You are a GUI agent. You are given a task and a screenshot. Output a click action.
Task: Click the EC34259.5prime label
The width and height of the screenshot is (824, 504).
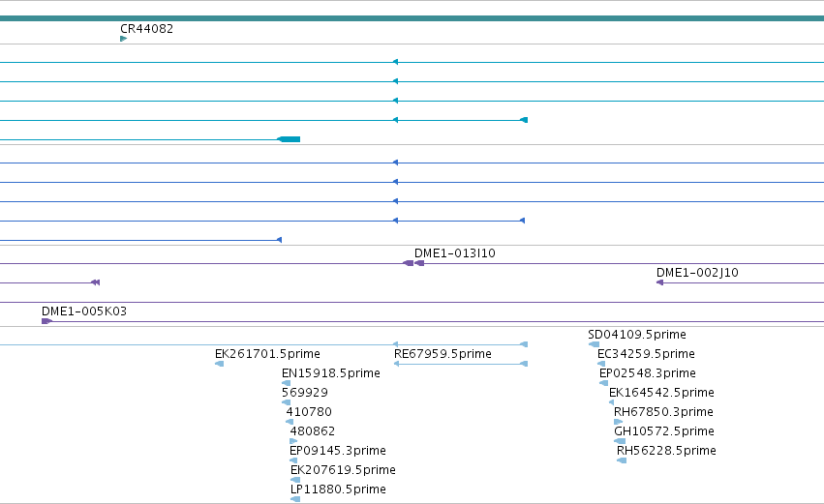pos(646,354)
